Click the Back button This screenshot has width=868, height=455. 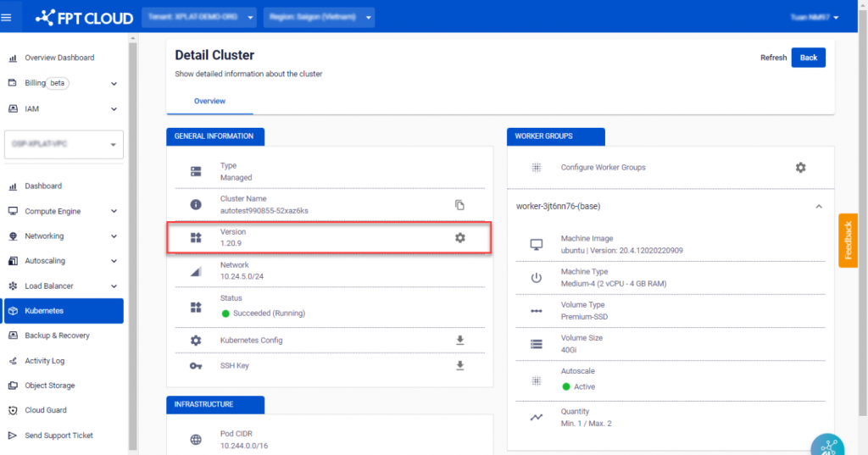coord(808,58)
